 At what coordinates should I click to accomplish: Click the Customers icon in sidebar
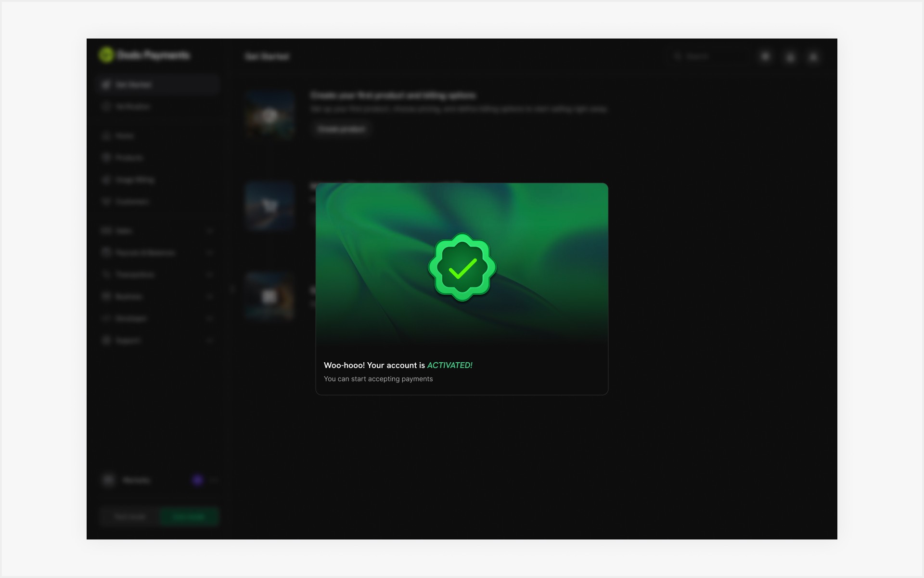click(x=106, y=201)
